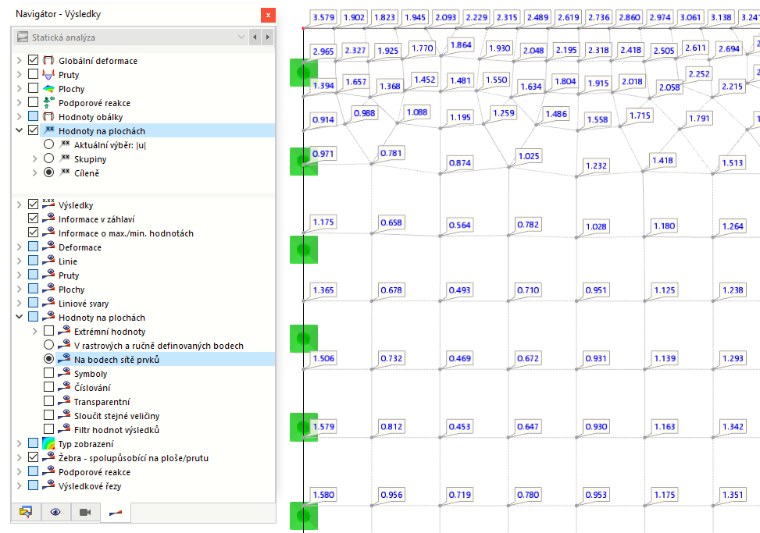The height and width of the screenshot is (533, 760).
Task: Select lower Plochy tree label
Action: pyautogui.click(x=71, y=289)
